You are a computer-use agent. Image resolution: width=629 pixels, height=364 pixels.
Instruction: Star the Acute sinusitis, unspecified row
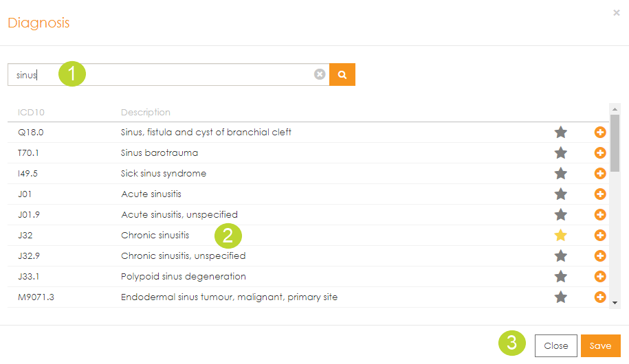[561, 215]
